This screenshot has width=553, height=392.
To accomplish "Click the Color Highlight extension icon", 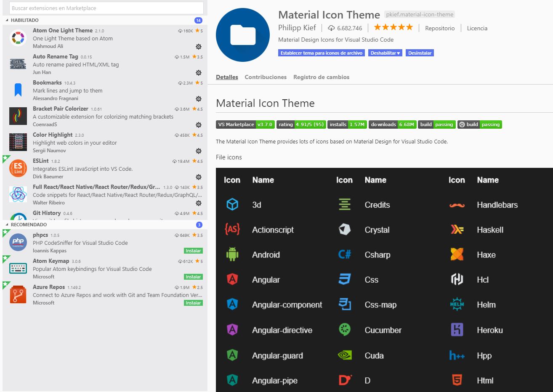I will [x=17, y=142].
